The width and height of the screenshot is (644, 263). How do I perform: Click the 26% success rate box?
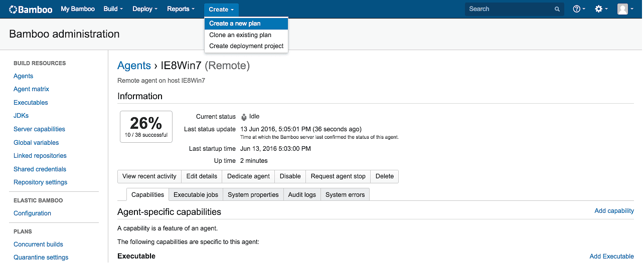(146, 127)
